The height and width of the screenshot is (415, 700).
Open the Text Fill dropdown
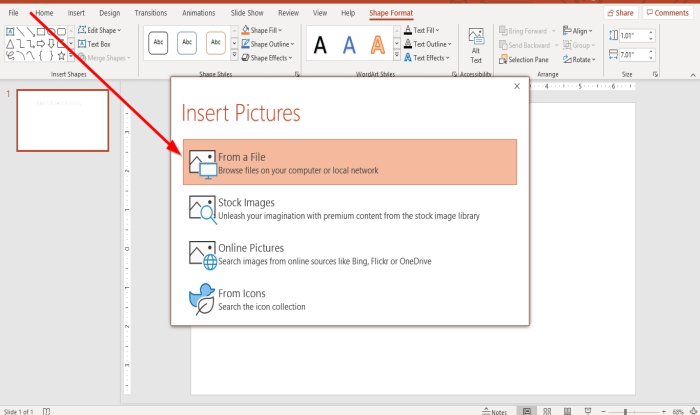click(x=421, y=30)
